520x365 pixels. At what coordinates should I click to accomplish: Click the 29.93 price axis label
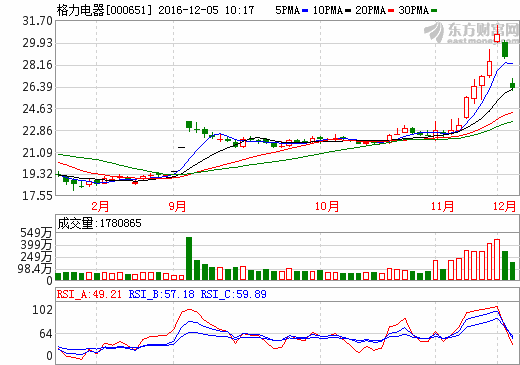[37, 43]
